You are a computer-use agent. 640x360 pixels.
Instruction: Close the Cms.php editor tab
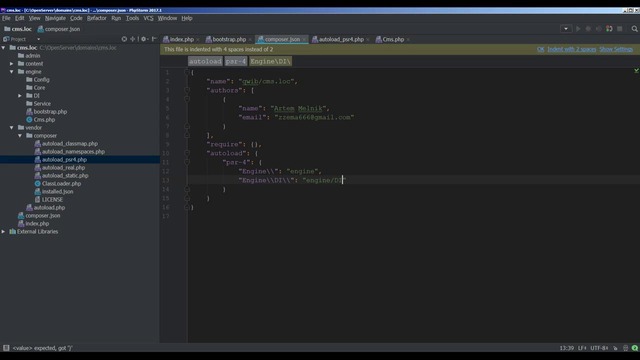[408, 40]
